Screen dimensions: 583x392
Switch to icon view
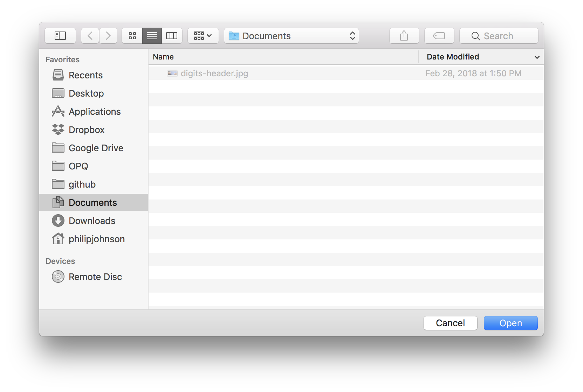(x=132, y=36)
